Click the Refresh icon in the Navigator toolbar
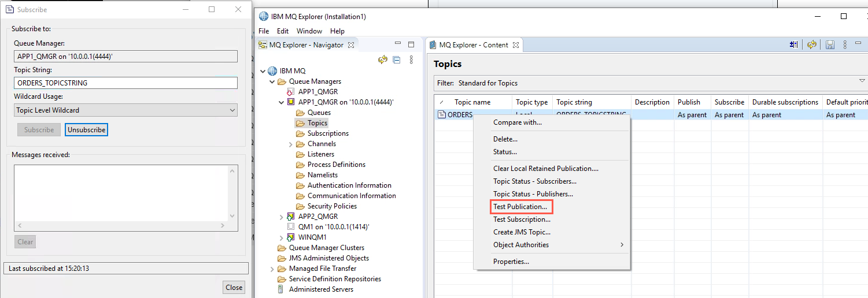Viewport: 868px width, 298px height. click(x=383, y=59)
